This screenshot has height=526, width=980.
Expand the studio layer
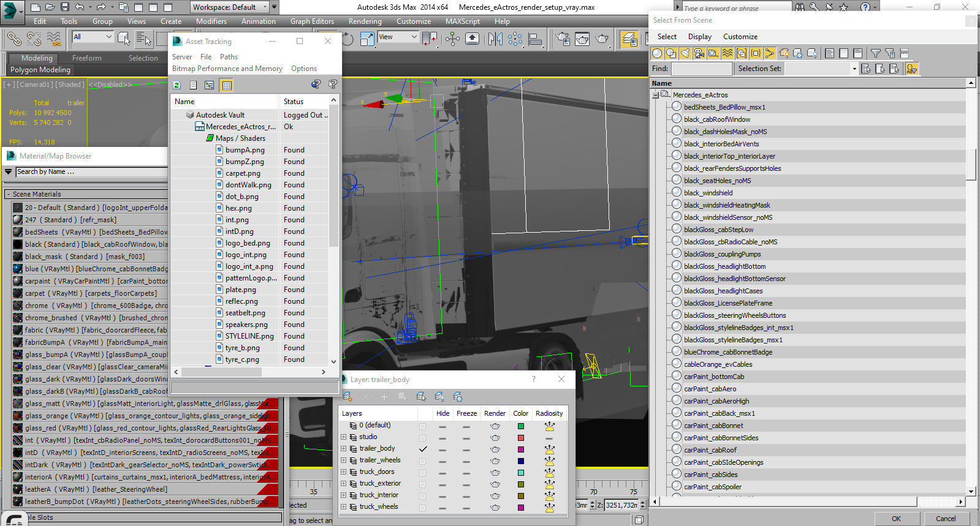coord(344,437)
